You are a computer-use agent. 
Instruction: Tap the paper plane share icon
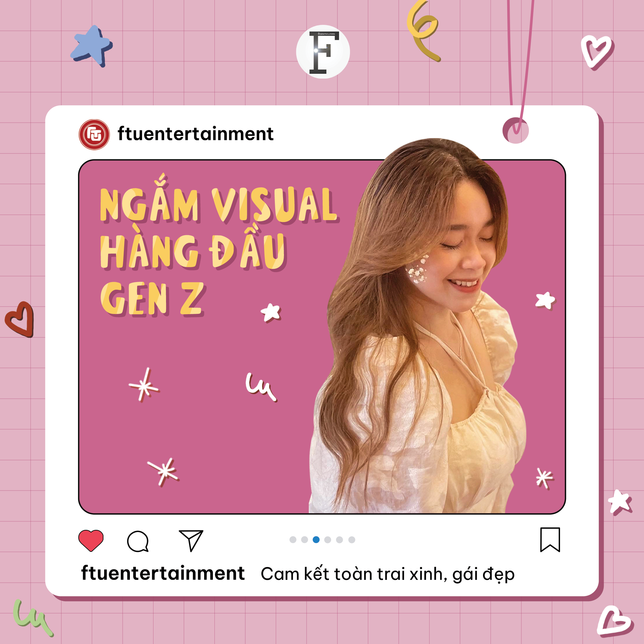point(191,540)
